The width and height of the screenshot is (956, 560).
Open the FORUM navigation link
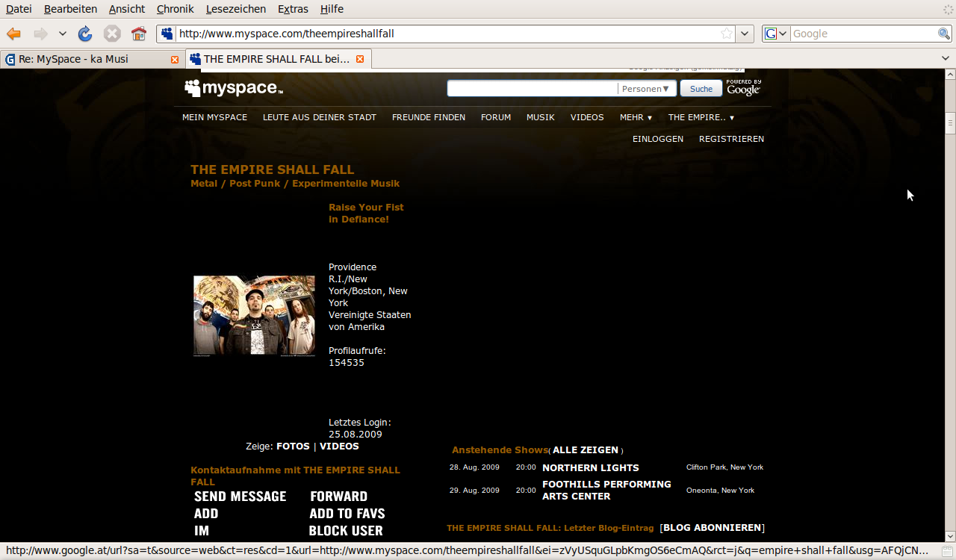click(496, 117)
